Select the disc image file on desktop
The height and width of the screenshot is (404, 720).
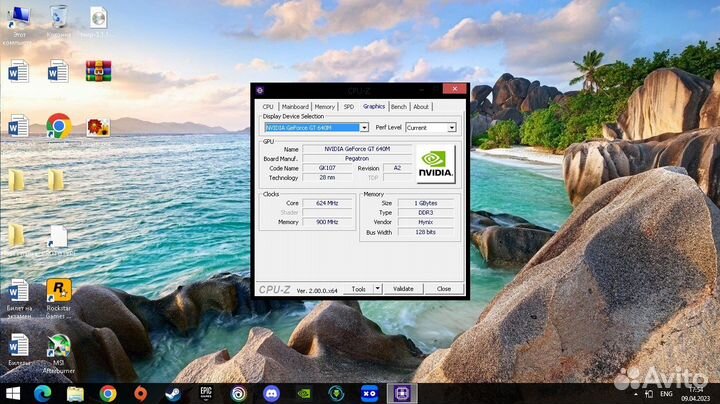click(98, 21)
